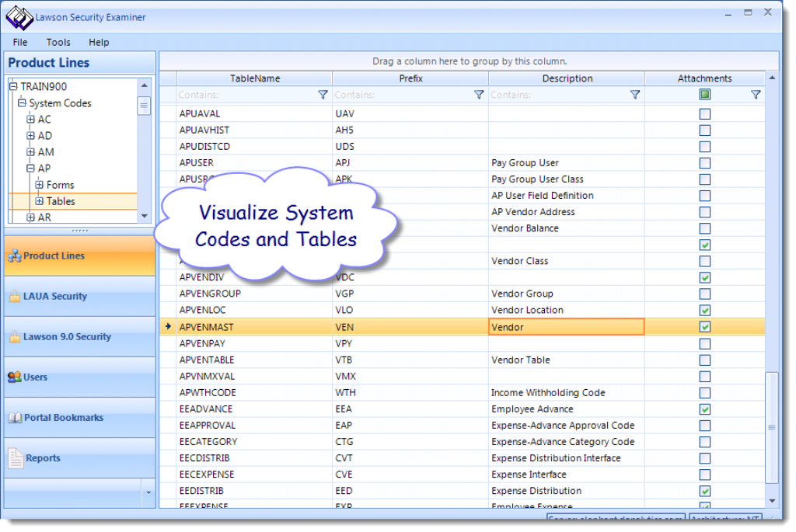The image size is (796, 532).
Task: Click the Users people icon
Action: point(15,377)
